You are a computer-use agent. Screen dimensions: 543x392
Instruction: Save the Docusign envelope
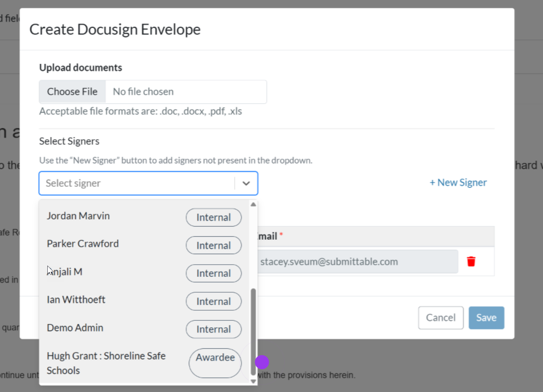486,318
